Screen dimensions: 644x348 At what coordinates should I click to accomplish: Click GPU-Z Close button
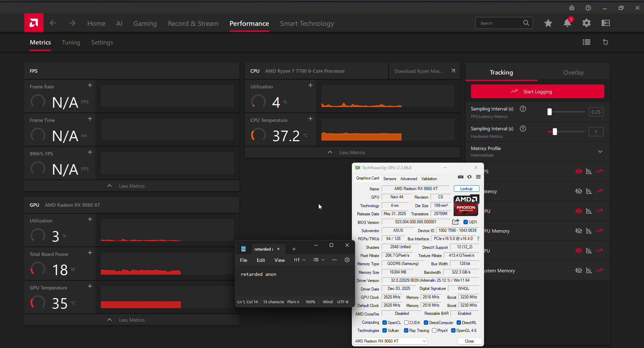tap(469, 341)
